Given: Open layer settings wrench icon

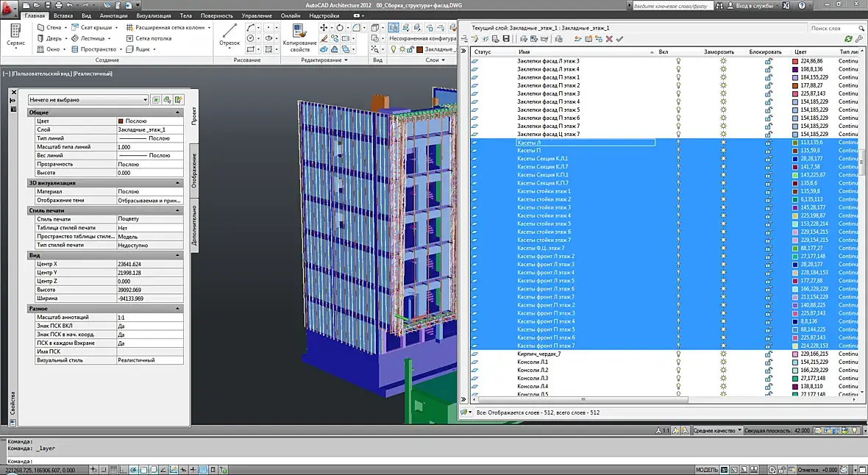Looking at the screenshot, I should 859,39.
